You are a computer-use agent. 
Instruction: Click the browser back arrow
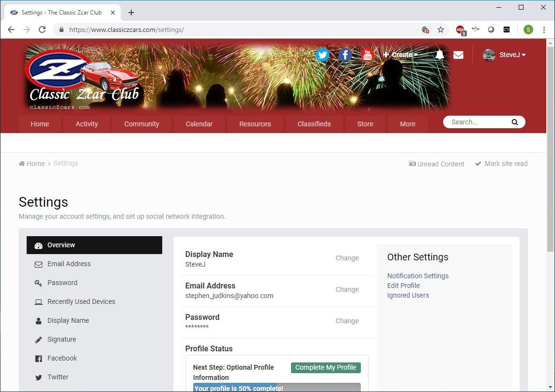tap(11, 30)
